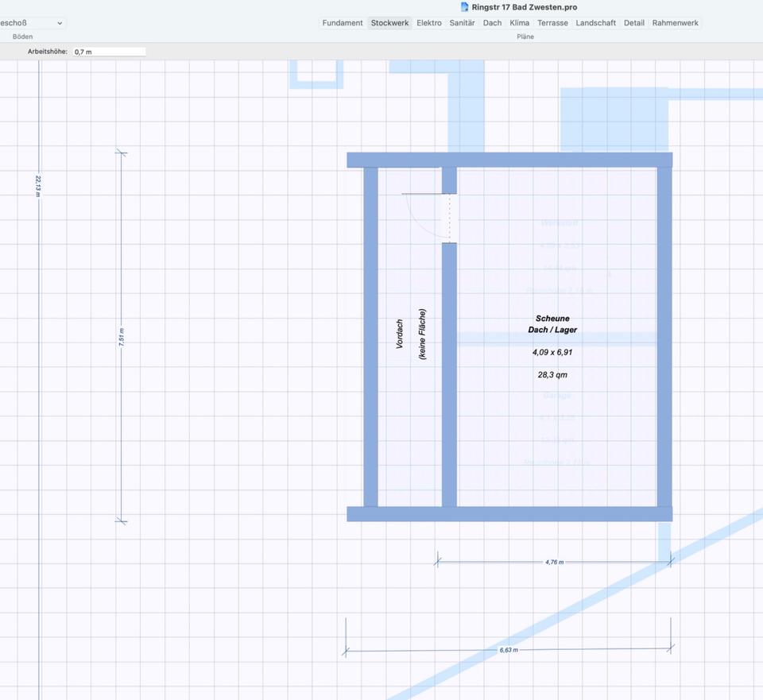This screenshot has height=700, width=763.
Task: Select the Stockwerk plan tab
Action: (389, 23)
